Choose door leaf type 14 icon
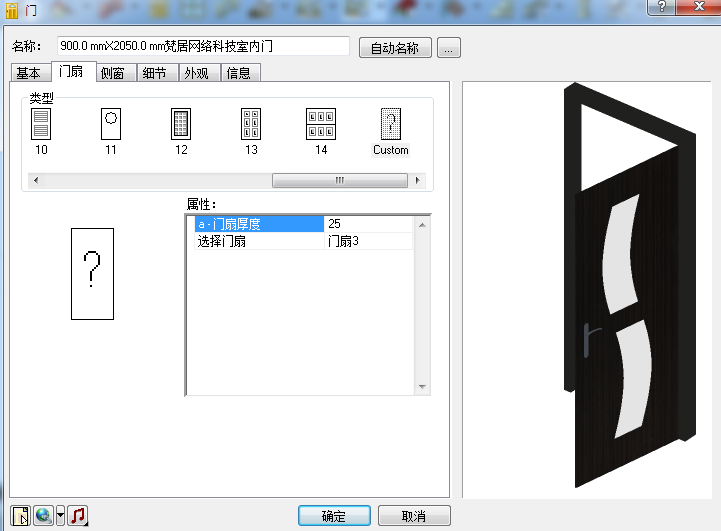 (x=321, y=124)
